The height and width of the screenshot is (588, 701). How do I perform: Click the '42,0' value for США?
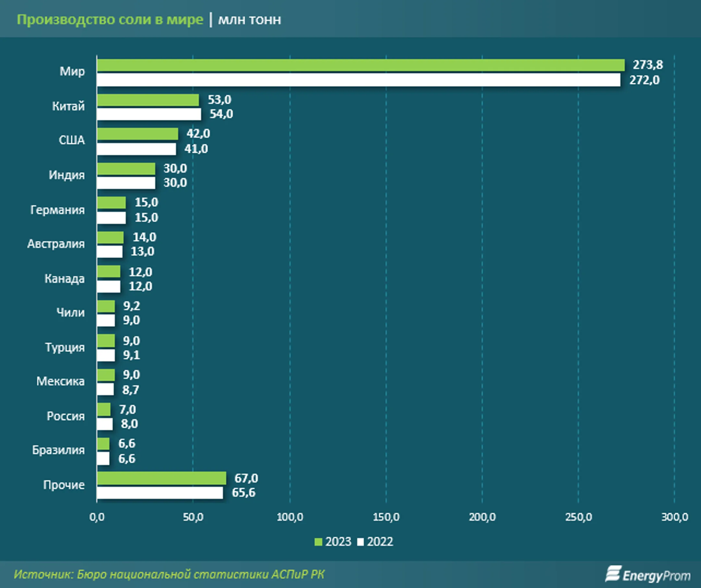198,133
